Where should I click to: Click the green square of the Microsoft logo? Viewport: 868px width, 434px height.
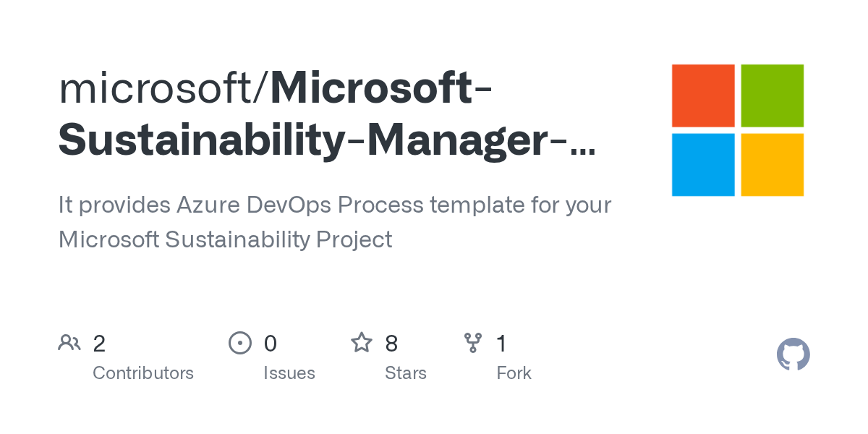click(773, 95)
